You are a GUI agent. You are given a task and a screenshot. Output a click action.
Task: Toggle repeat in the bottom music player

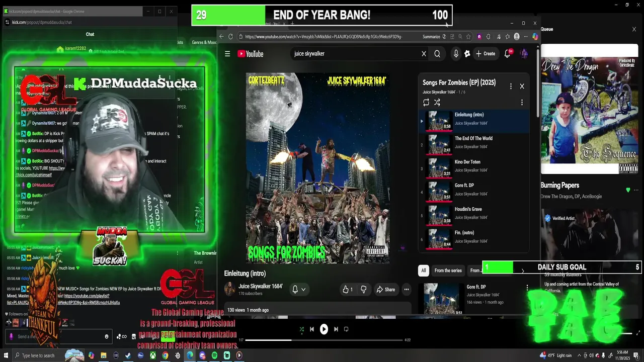(x=346, y=329)
